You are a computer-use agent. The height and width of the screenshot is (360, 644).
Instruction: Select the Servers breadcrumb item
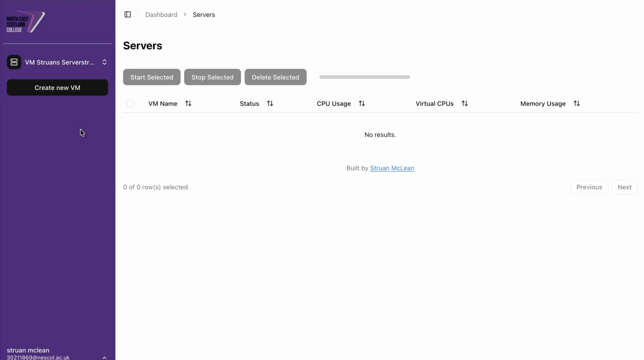click(204, 15)
